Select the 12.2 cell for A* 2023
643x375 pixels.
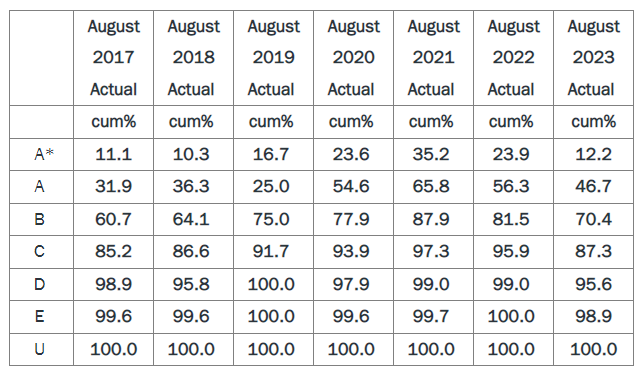click(593, 154)
